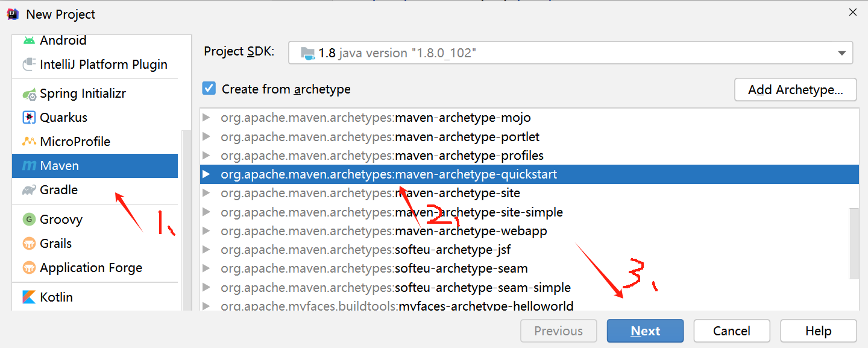
Task: Click the Grails logo icon
Action: 29,244
